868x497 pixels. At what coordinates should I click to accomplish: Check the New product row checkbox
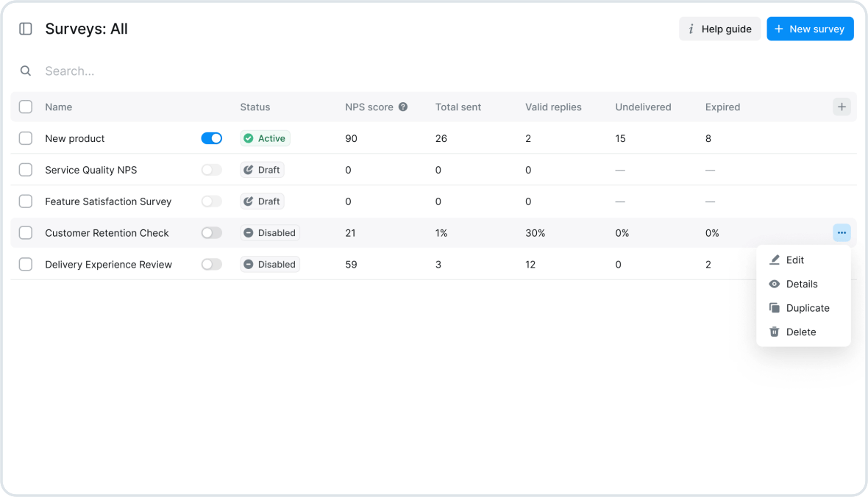[26, 138]
